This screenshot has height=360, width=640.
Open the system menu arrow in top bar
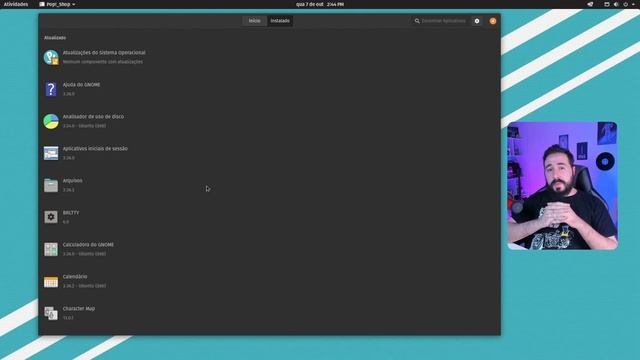pyautogui.click(x=633, y=4)
